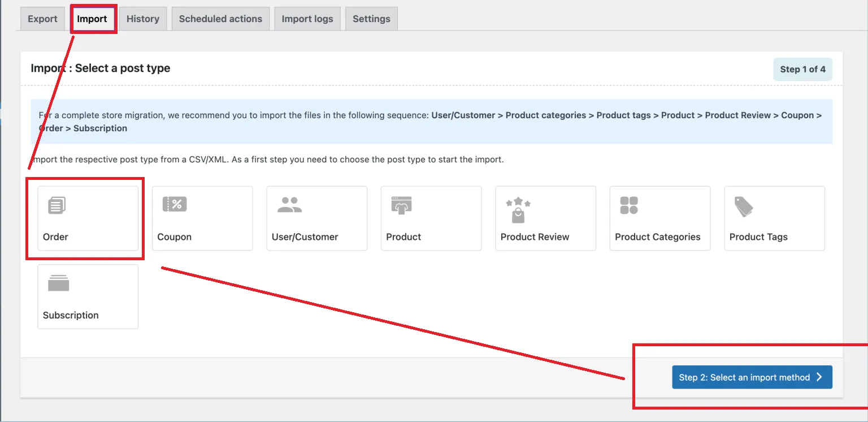The width and height of the screenshot is (868, 422).
Task: Click the Subscription stacked cards icon
Action: click(59, 283)
